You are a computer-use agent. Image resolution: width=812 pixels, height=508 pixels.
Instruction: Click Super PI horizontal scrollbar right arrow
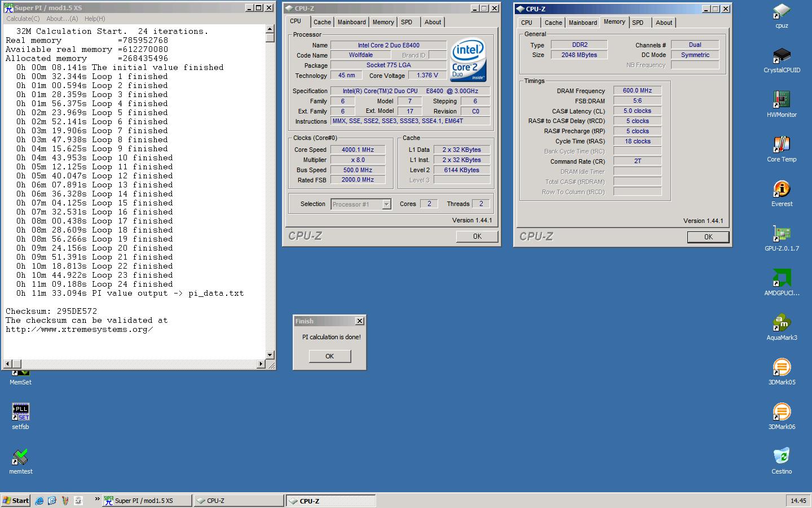[x=261, y=364]
